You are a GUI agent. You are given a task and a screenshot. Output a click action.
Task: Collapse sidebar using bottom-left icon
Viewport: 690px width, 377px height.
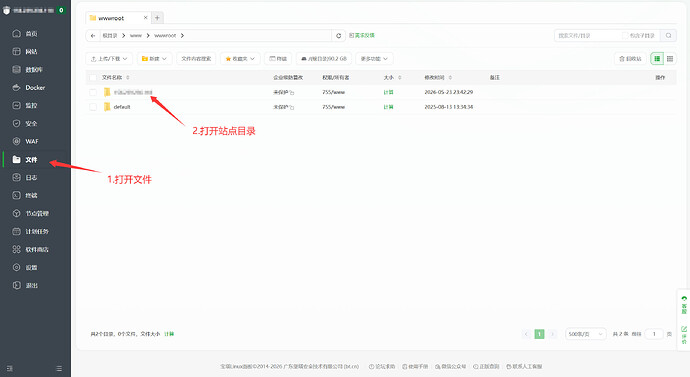tap(10, 369)
